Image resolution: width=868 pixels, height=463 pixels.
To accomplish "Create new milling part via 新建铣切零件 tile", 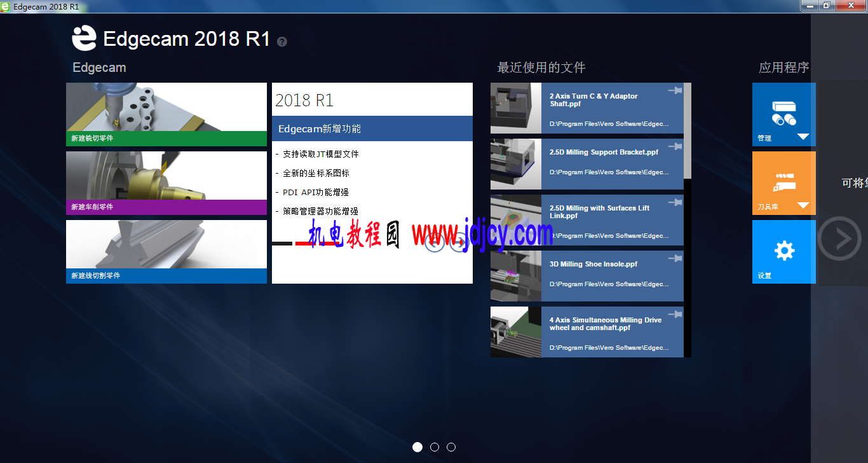I will point(166,114).
